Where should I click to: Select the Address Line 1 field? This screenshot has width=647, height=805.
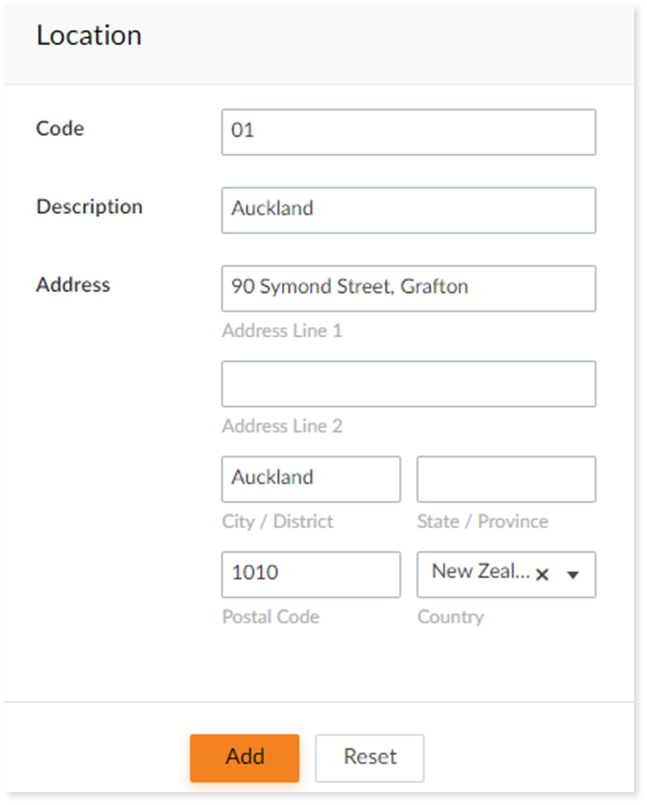point(408,287)
